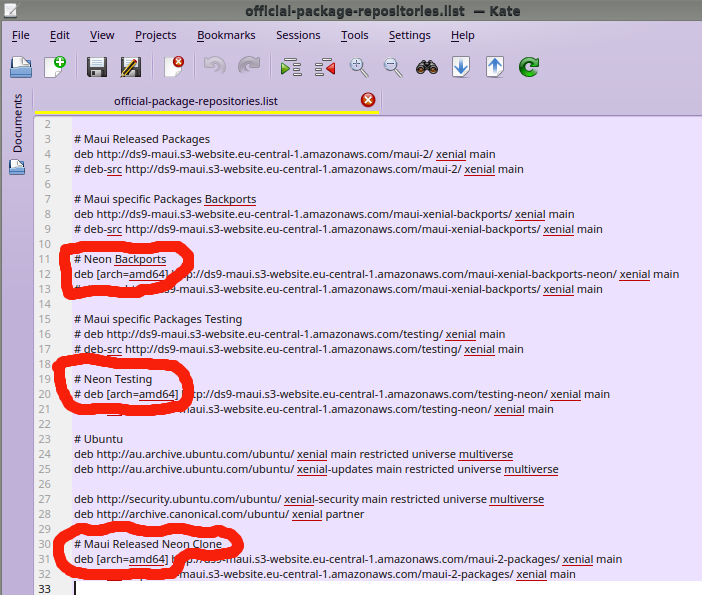Toggle the Documents side panel
The width and height of the screenshot is (702, 595).
tap(17, 125)
